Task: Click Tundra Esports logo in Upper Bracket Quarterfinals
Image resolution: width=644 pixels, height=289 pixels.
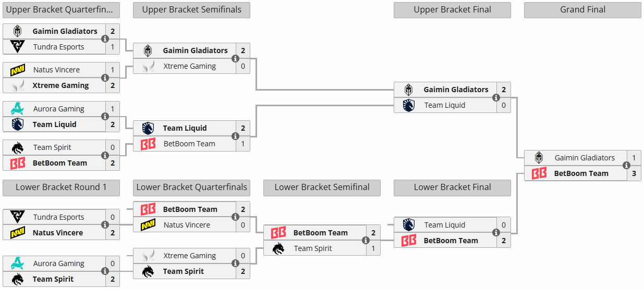Action: pos(18,47)
